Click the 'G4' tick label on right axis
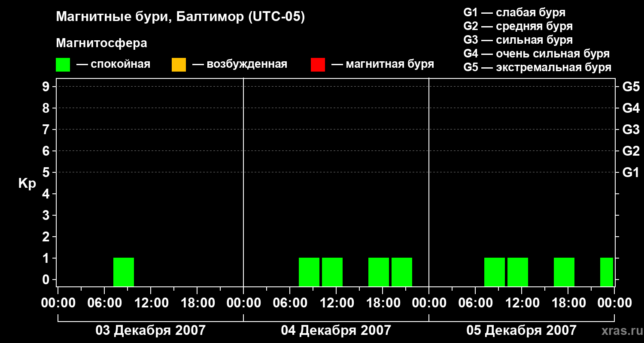 pyautogui.click(x=631, y=108)
